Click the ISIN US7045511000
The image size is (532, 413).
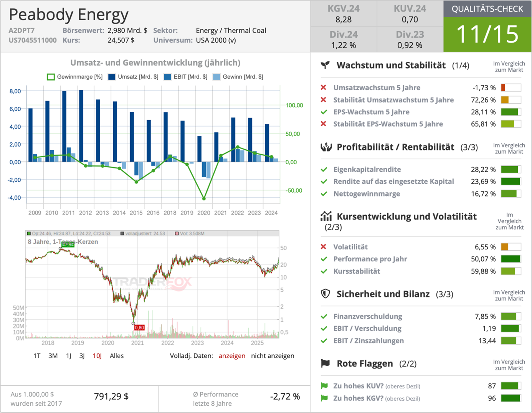[x=33, y=40]
